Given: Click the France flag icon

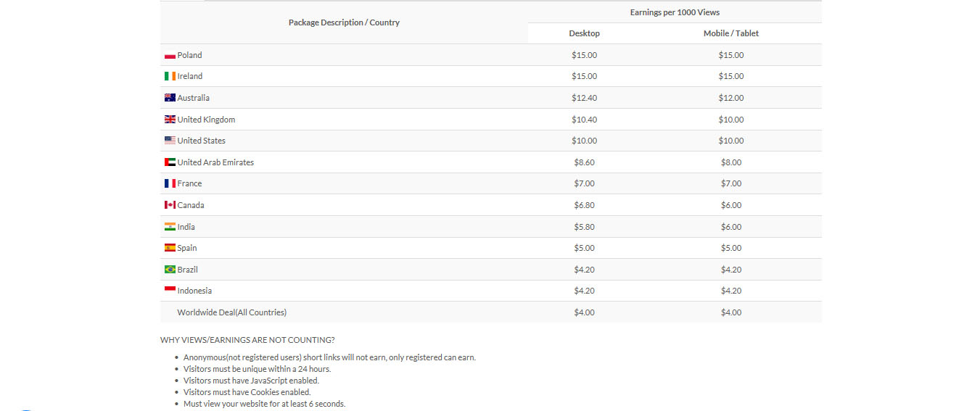Looking at the screenshot, I should click(170, 183).
